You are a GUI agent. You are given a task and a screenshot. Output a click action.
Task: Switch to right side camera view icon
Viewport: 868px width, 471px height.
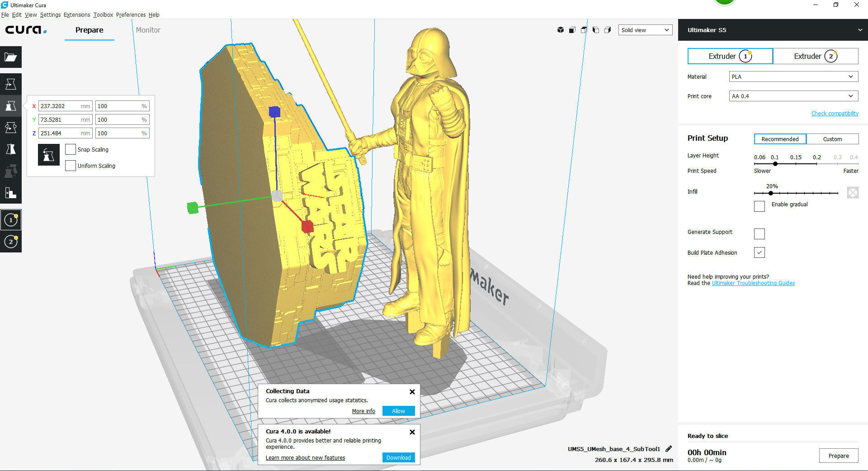pos(608,30)
